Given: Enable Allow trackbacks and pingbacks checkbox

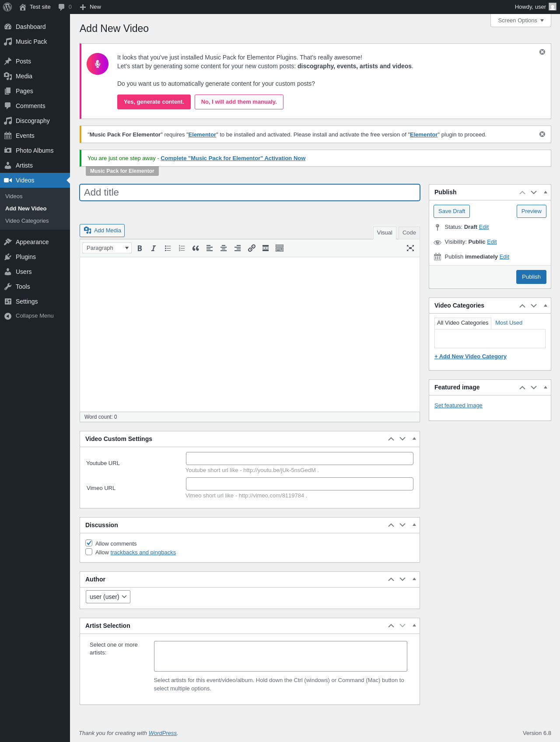Looking at the screenshot, I should point(89,552).
